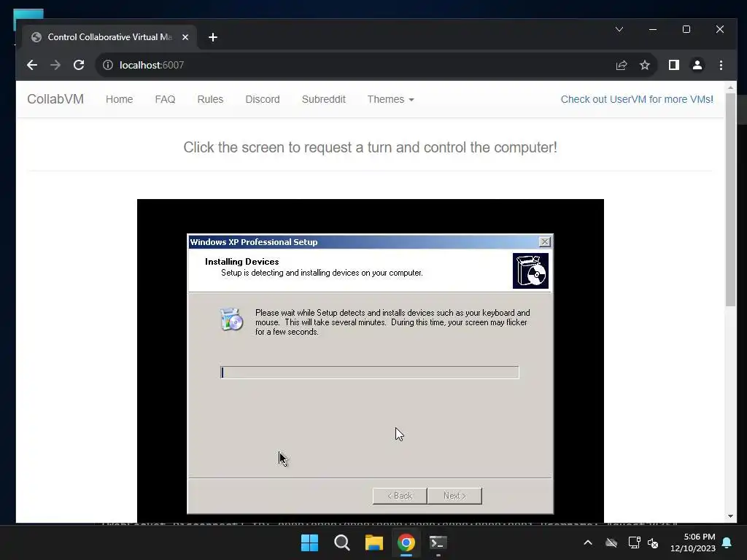Open the clock showing 5:06 PM

click(x=693, y=542)
